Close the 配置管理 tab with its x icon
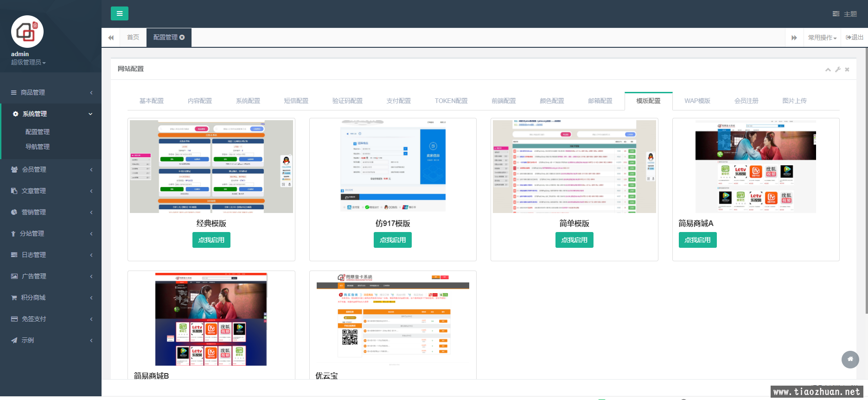The width and height of the screenshot is (868, 400). point(182,37)
